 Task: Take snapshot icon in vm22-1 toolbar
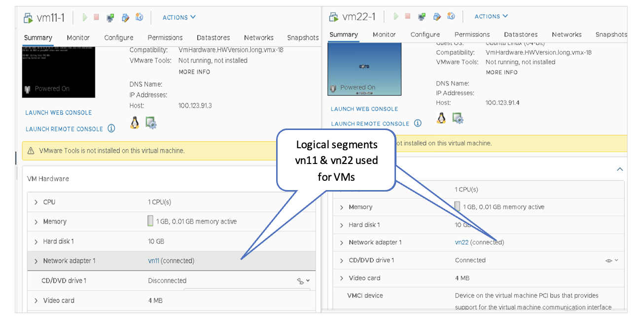(x=451, y=16)
